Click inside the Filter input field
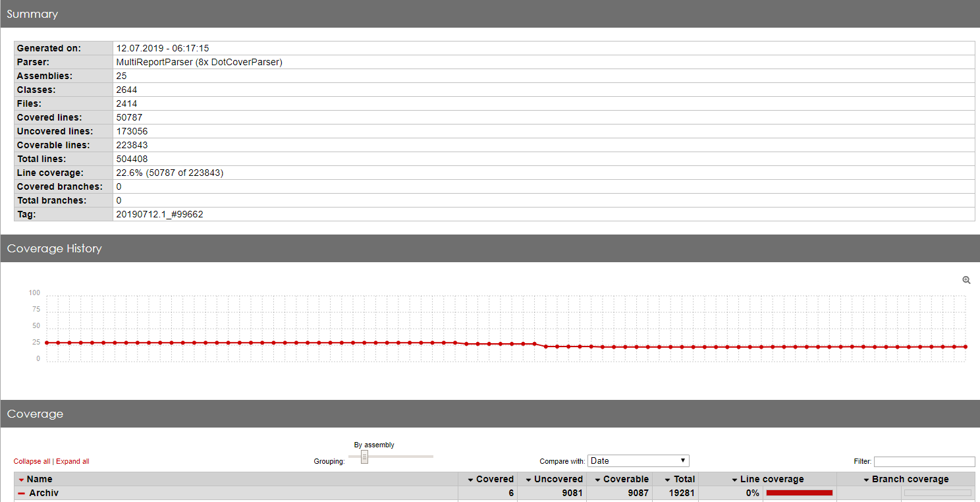Viewport: 980px width, 502px height. click(x=924, y=461)
